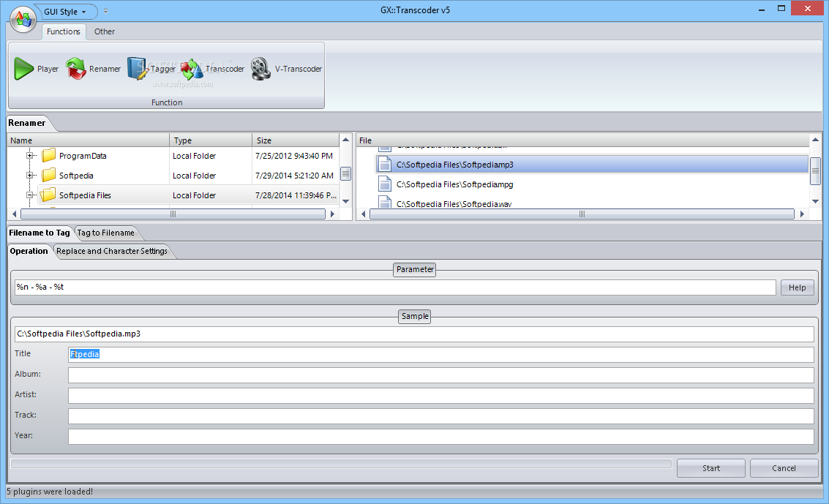Sort folder list by Size column
The image size is (829, 504).
pyautogui.click(x=296, y=140)
